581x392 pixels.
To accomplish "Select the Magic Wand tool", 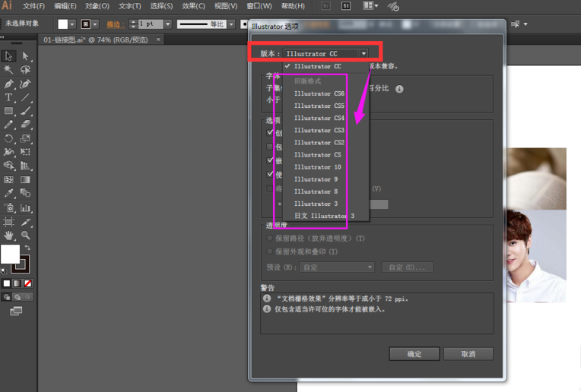I will point(9,70).
